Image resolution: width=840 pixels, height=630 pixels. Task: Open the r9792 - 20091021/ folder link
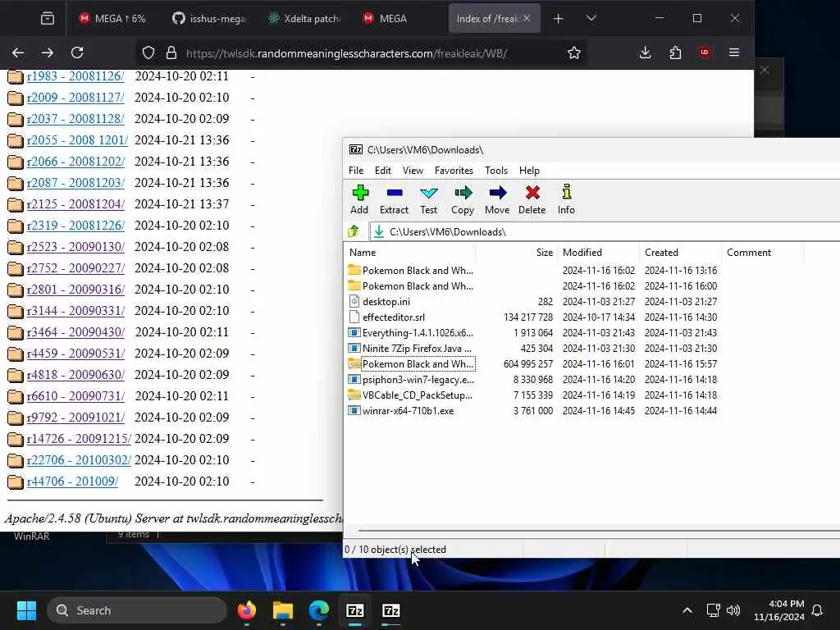[75, 417]
